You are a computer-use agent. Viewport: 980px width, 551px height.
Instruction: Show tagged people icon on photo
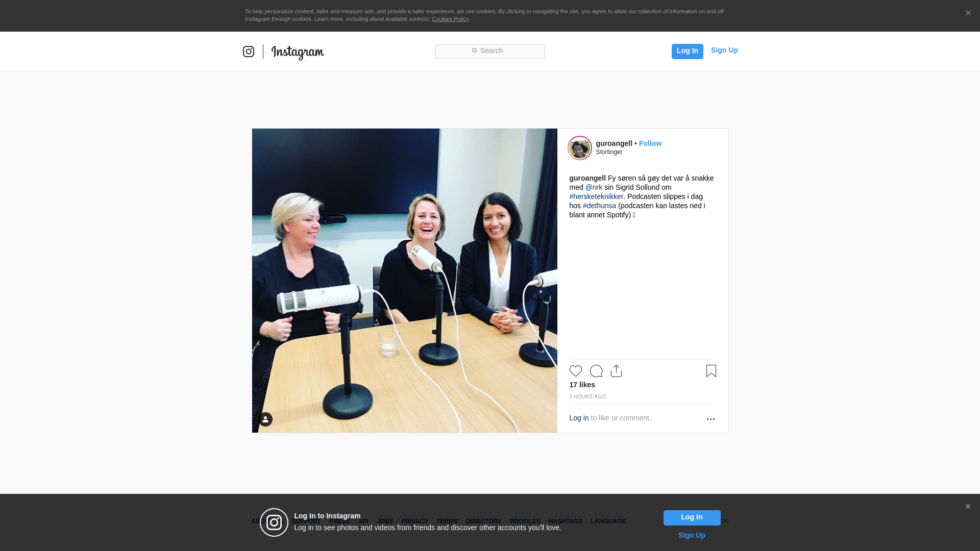[x=265, y=419]
